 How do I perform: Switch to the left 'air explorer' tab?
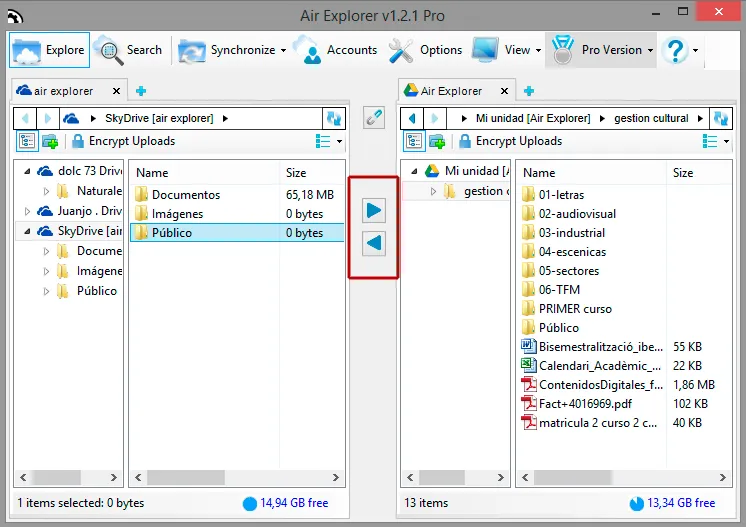(x=62, y=91)
